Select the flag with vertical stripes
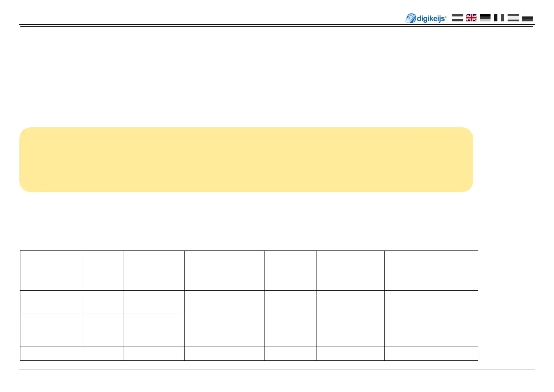Viewport: 554px width, 392px height. coord(499,18)
